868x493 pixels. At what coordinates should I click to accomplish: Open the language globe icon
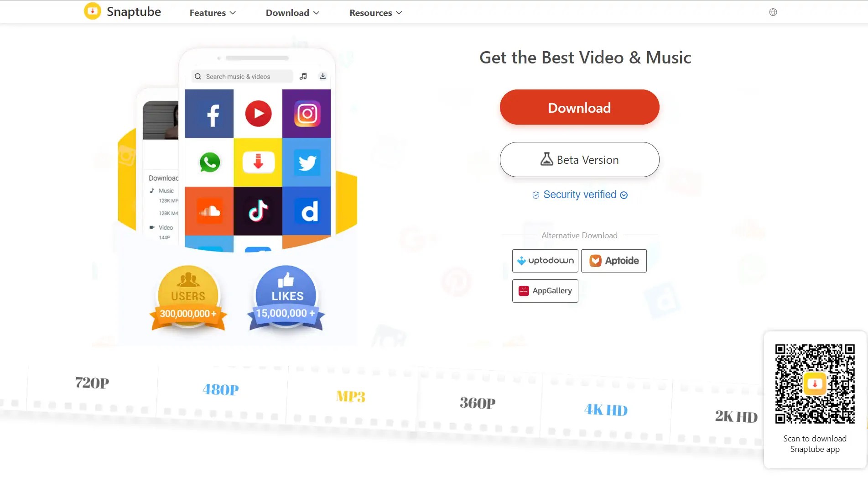pos(773,12)
